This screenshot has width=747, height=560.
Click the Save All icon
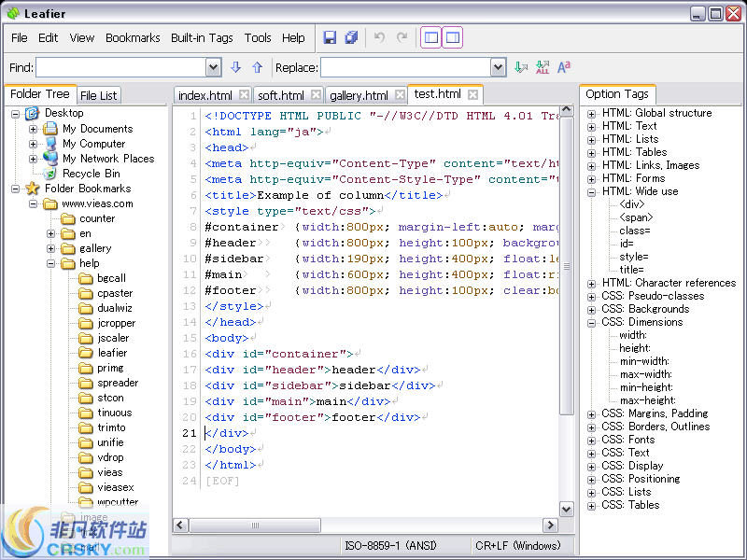[351, 37]
